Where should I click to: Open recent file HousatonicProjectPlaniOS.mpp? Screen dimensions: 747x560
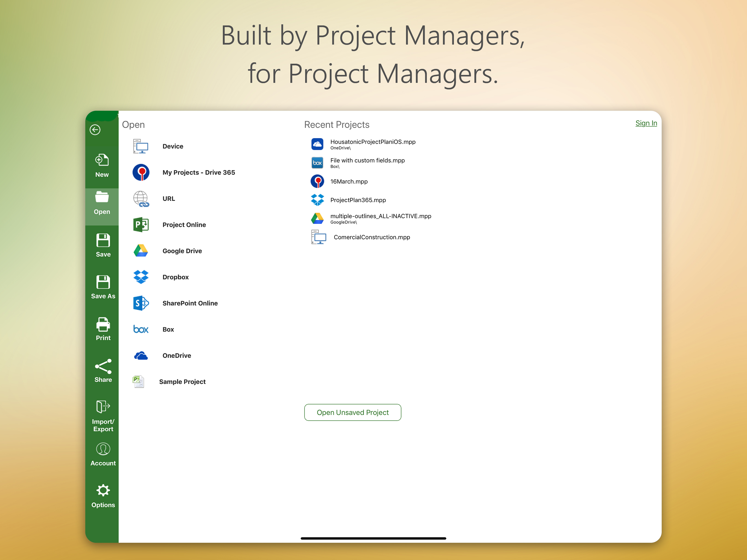click(372, 142)
